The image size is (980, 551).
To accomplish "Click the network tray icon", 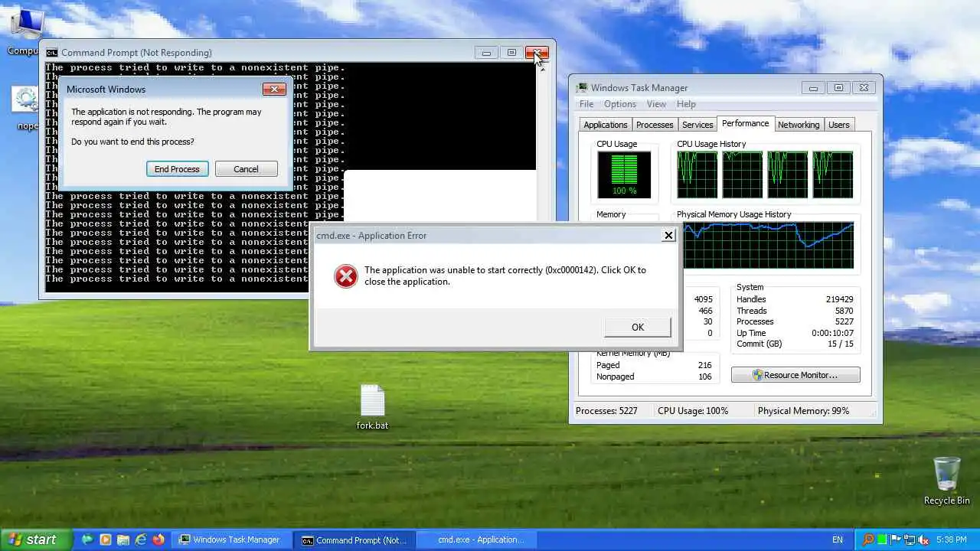I will click(x=910, y=540).
